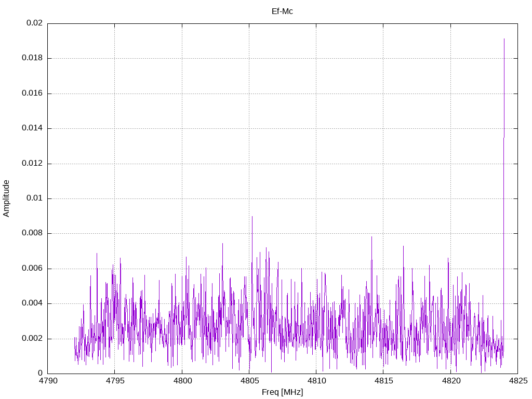Click the 0.014 amplitude tick label
The height and width of the screenshot is (399, 532).
pos(32,128)
